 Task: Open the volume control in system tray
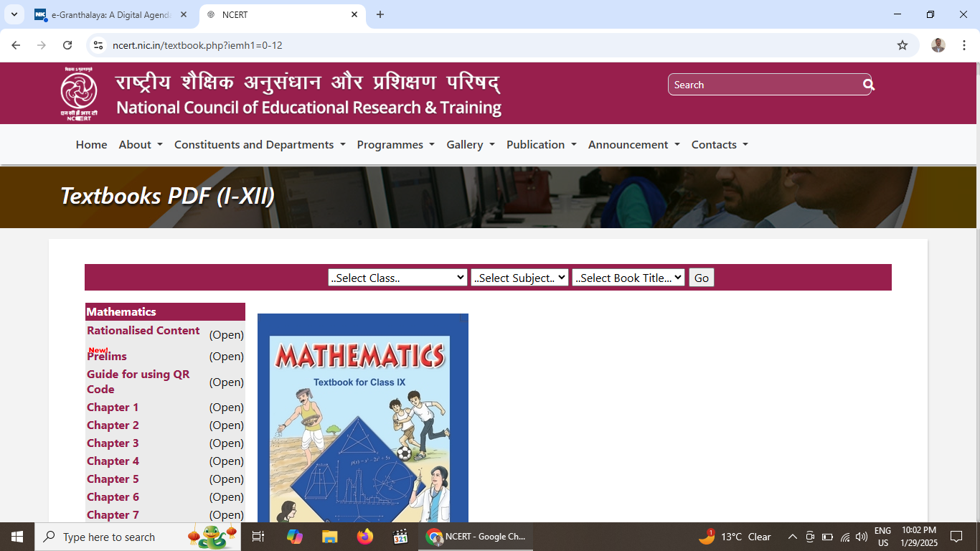point(862,537)
